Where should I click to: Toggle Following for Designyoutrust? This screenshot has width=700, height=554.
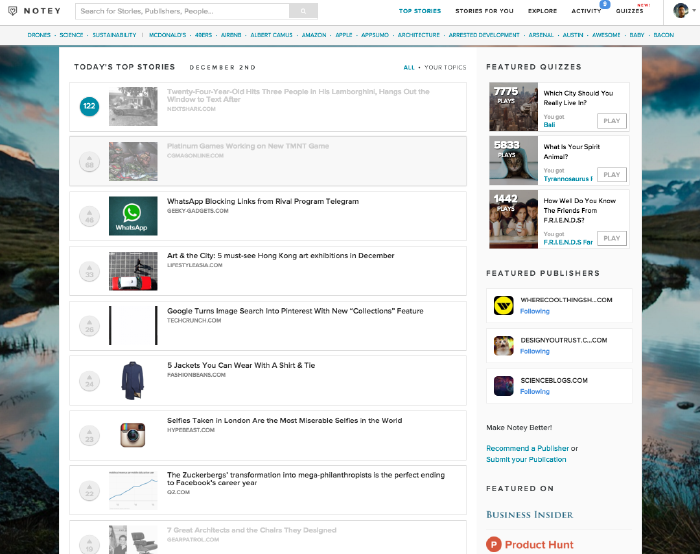click(x=535, y=351)
